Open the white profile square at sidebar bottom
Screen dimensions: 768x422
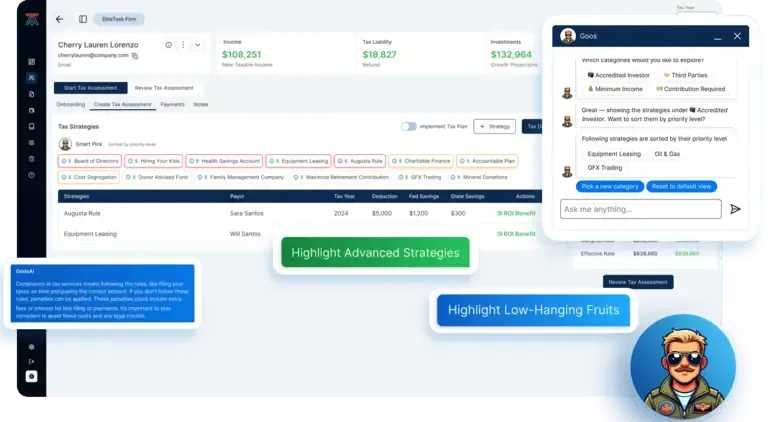pos(31,376)
